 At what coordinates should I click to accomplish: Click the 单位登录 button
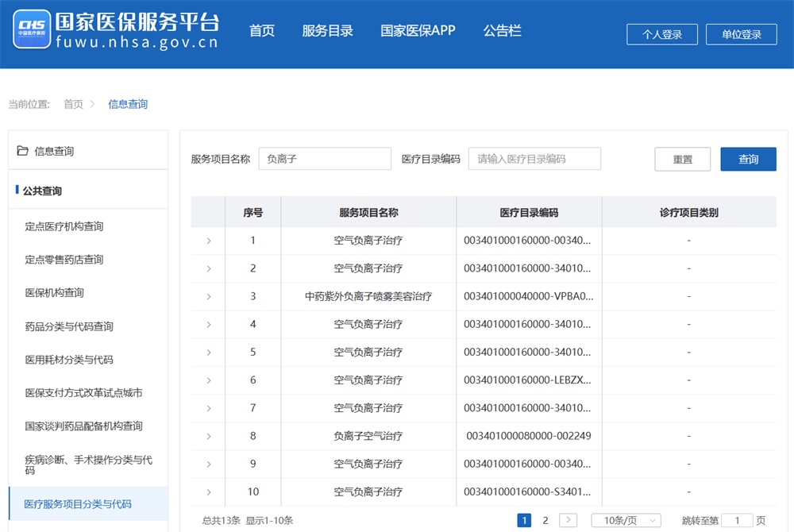(x=741, y=34)
